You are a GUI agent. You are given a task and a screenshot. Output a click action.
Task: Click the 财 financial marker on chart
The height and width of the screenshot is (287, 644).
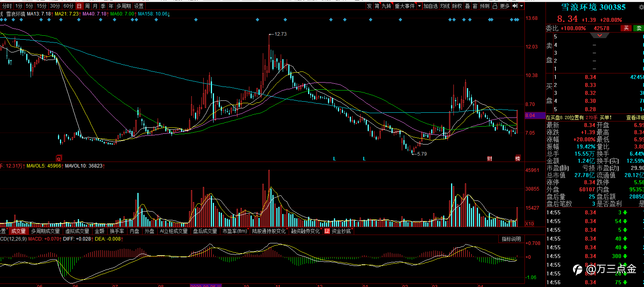click(490, 158)
